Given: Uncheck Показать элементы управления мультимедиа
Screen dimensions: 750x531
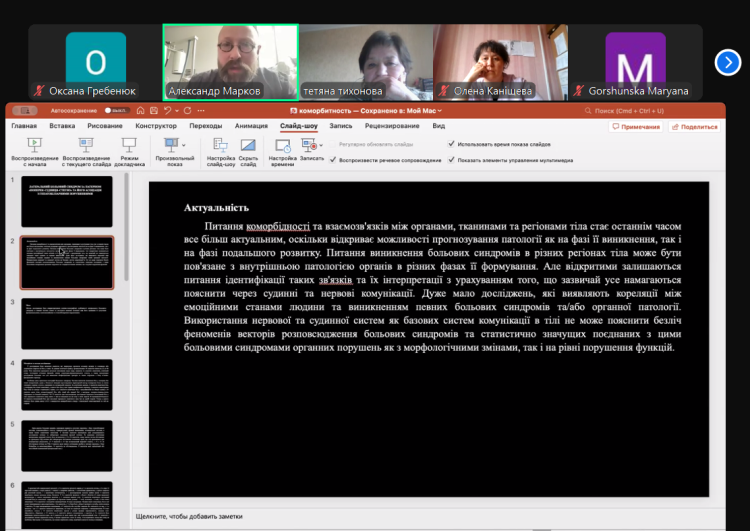Looking at the screenshot, I should [x=452, y=159].
